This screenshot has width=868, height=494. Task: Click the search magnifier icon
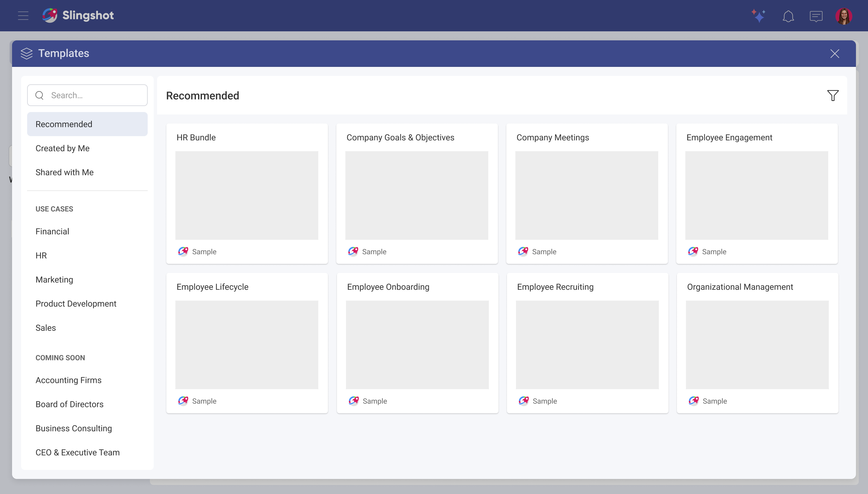39,95
